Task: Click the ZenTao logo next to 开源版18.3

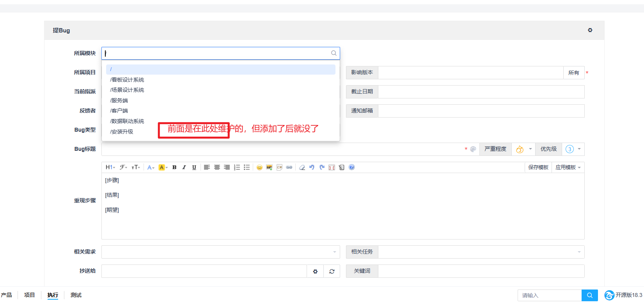Action: click(609, 295)
